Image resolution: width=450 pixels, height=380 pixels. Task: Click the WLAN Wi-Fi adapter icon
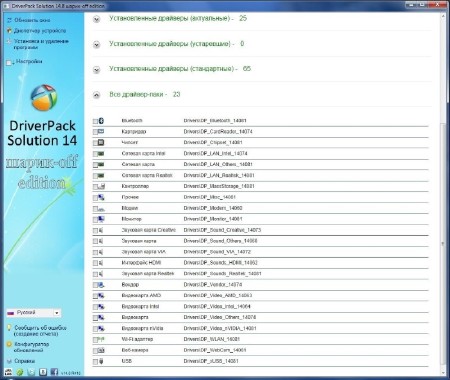101,339
